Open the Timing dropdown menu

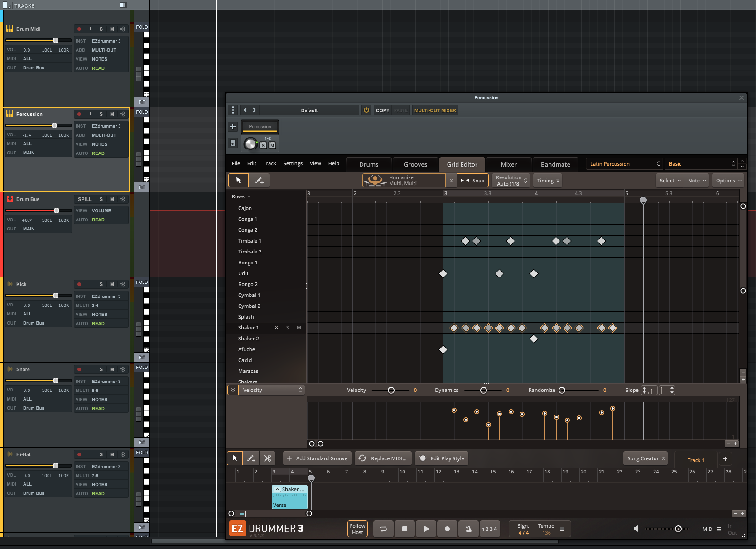pyautogui.click(x=548, y=181)
